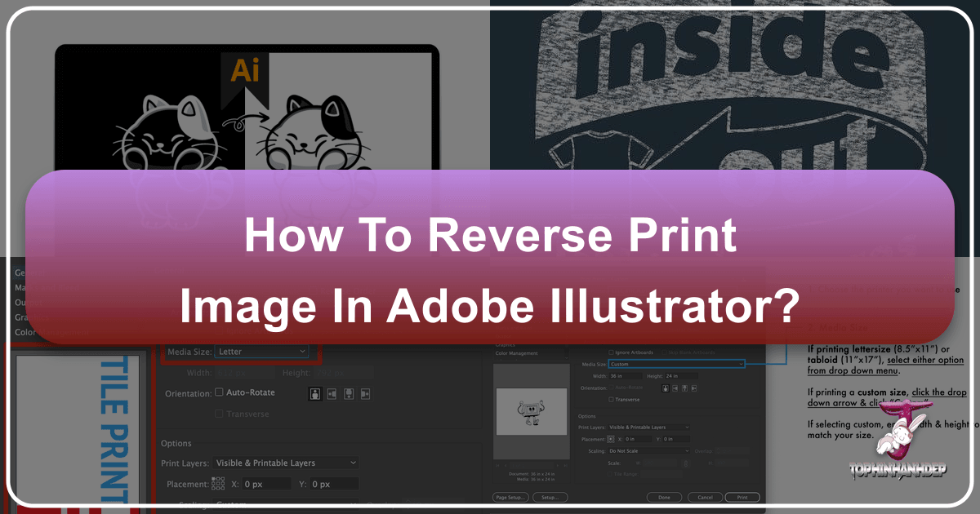Click the Page Setup button
This screenshot has width=980, height=514.
point(510,497)
